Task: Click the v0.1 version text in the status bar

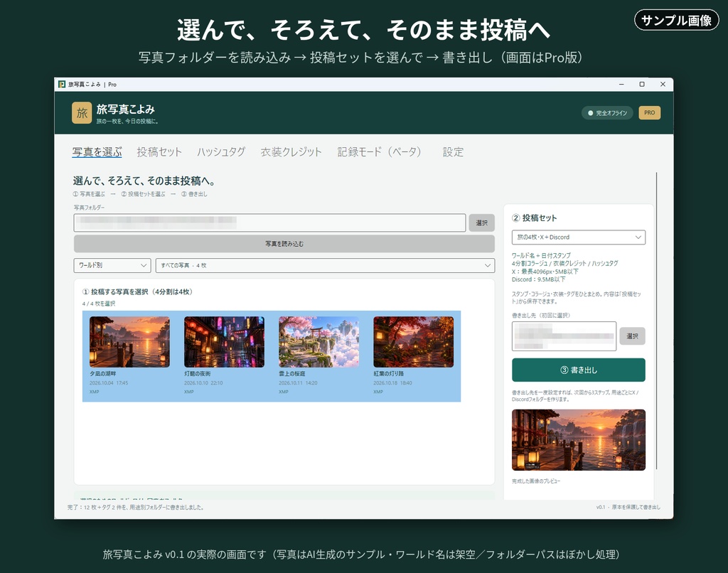Action: point(600,507)
